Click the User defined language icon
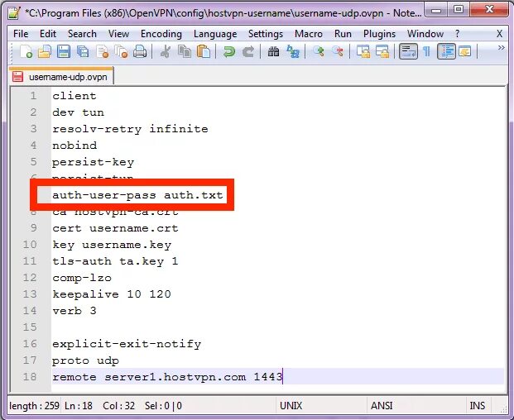 (x=465, y=52)
